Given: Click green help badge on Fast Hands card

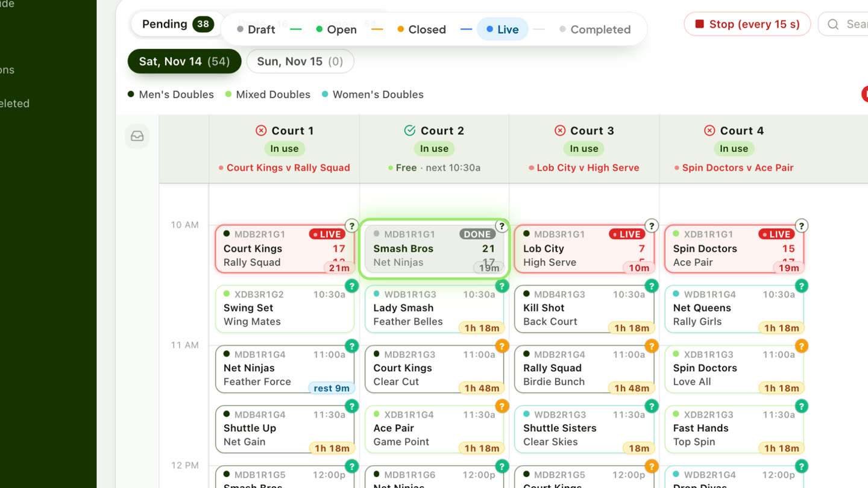Looking at the screenshot, I should (x=801, y=407).
